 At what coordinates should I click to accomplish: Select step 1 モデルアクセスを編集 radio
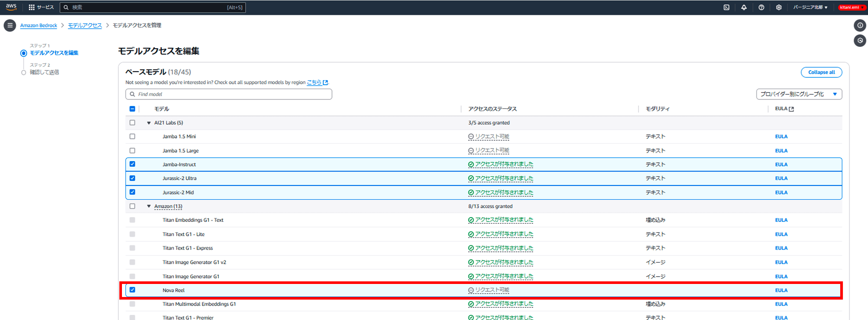click(x=24, y=53)
